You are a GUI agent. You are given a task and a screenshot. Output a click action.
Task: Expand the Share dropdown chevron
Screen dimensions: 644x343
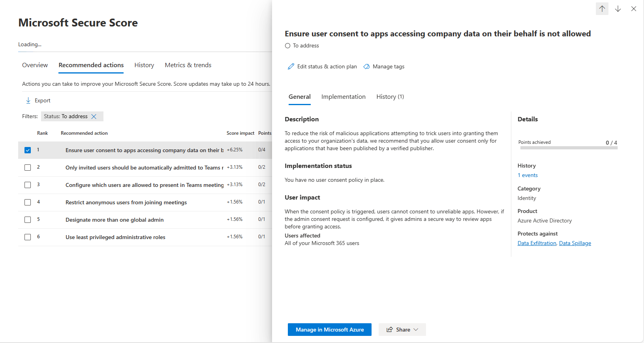(416, 330)
